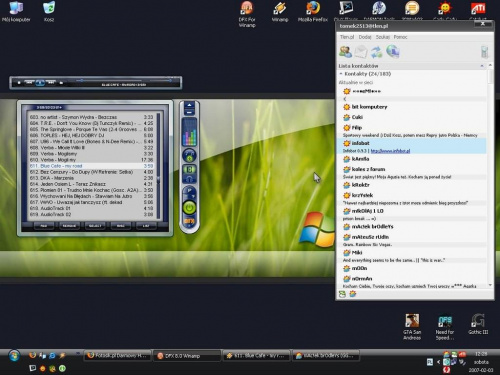The image size is (500, 375).
Task: Open the Gothic III desktop shortcut
Action: (x=478, y=324)
